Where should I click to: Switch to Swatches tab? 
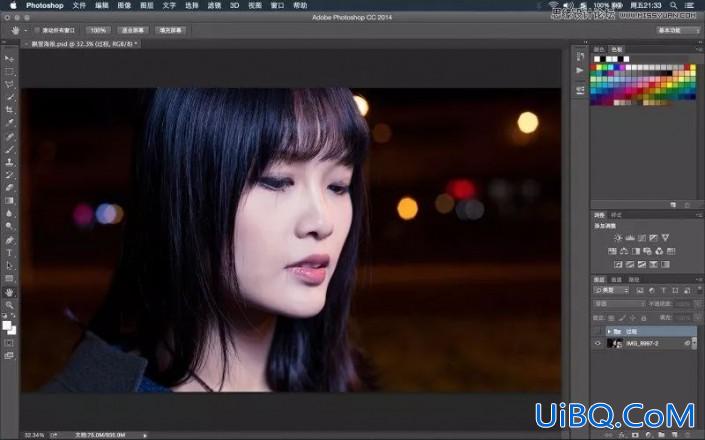tap(616, 49)
